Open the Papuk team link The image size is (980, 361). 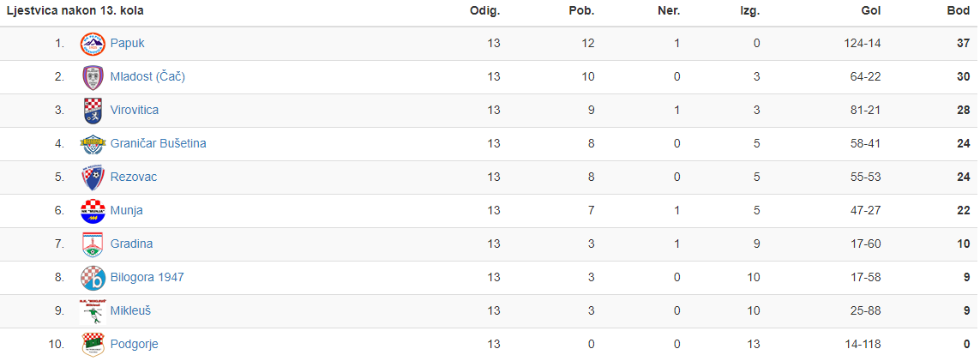coord(128,43)
